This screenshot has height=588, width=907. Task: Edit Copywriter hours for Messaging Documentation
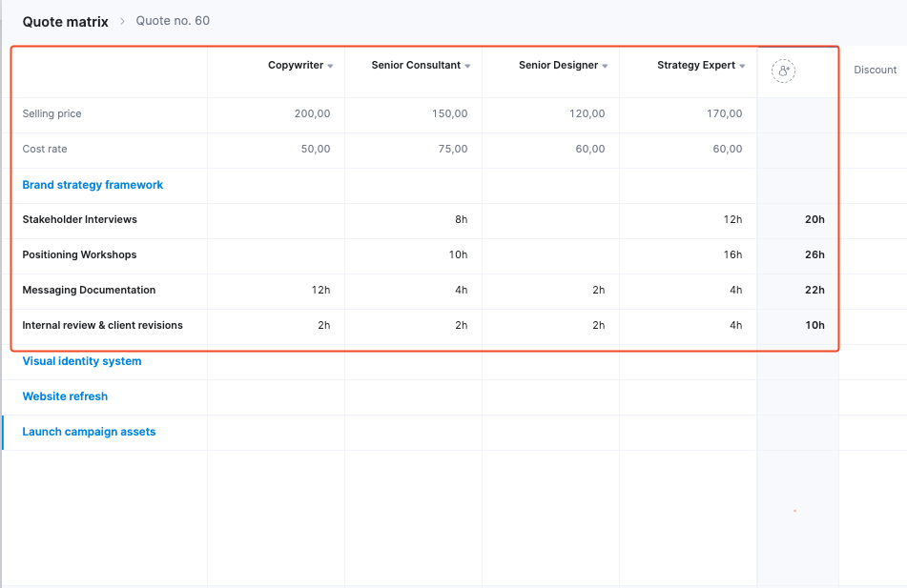pyautogui.click(x=320, y=291)
